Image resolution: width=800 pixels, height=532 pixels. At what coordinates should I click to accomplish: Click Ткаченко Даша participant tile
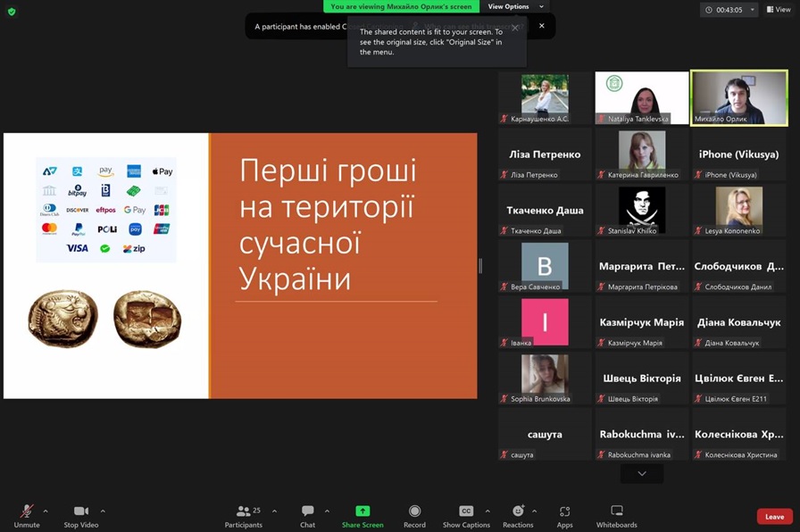pos(545,210)
